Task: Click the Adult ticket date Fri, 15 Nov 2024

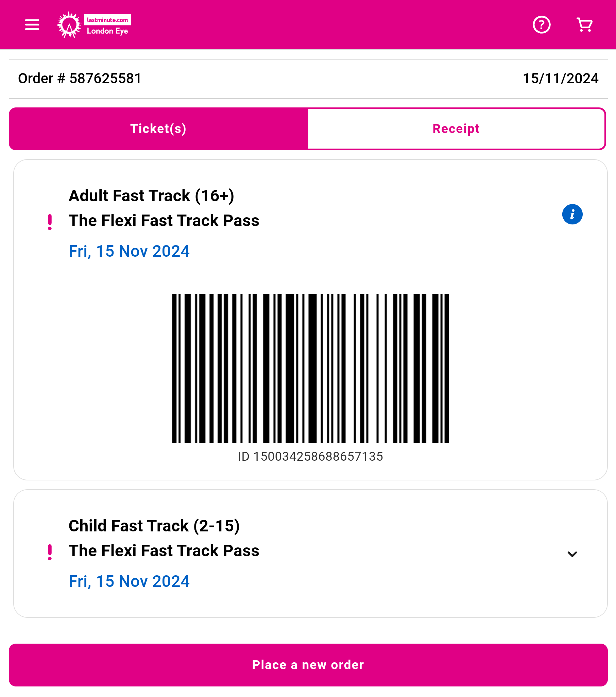Action: point(129,251)
